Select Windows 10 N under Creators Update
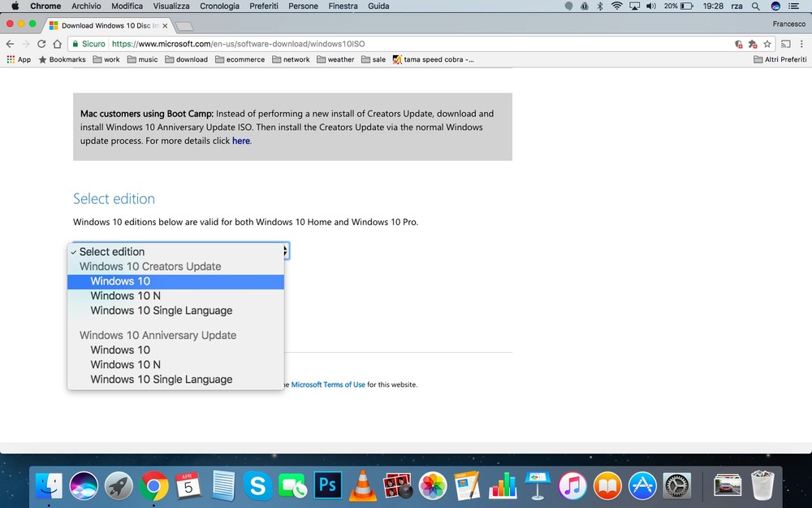Viewport: 812px width, 508px height. [125, 296]
